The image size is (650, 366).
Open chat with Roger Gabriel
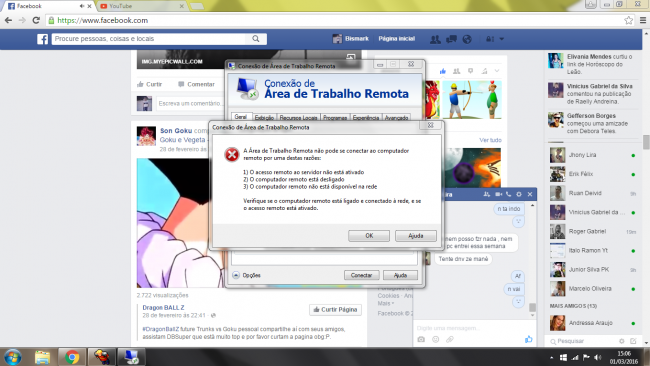coord(593,231)
